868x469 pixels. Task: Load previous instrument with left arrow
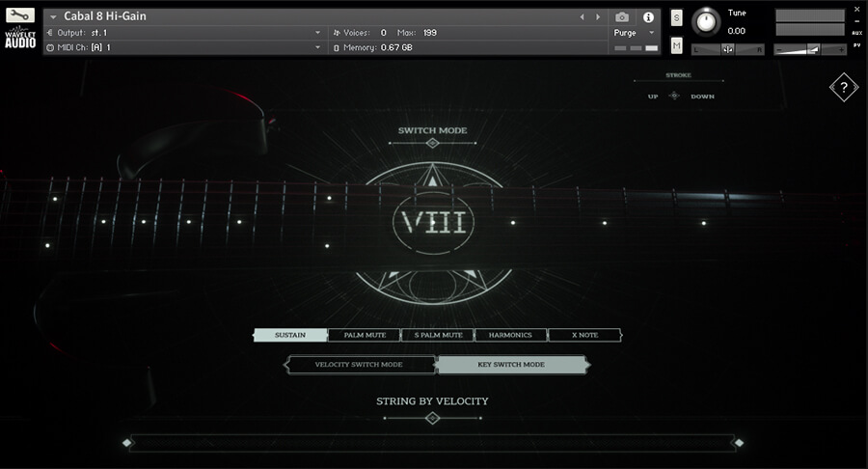(582, 17)
